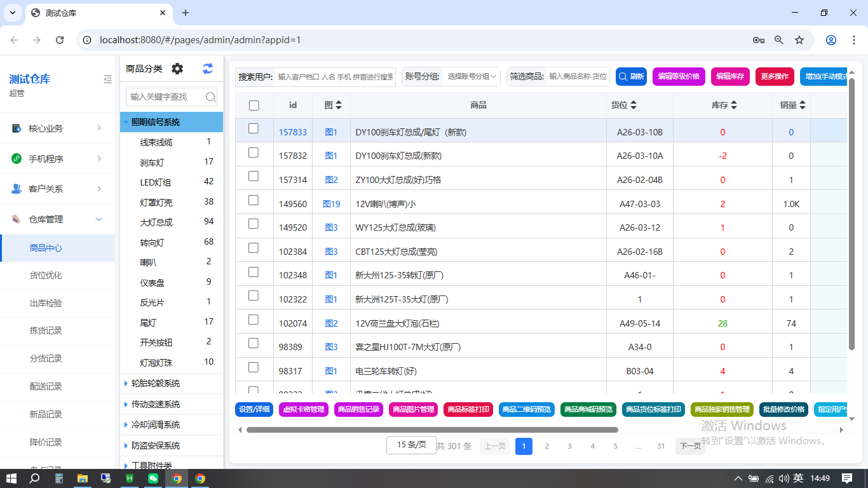Click inside the 筛选商品 input field
The height and width of the screenshot is (488, 868).
tap(575, 76)
